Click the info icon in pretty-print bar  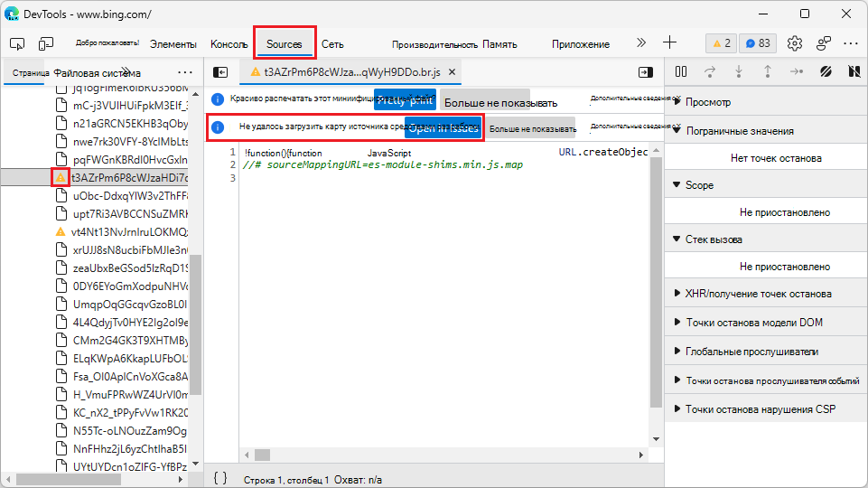[218, 99]
